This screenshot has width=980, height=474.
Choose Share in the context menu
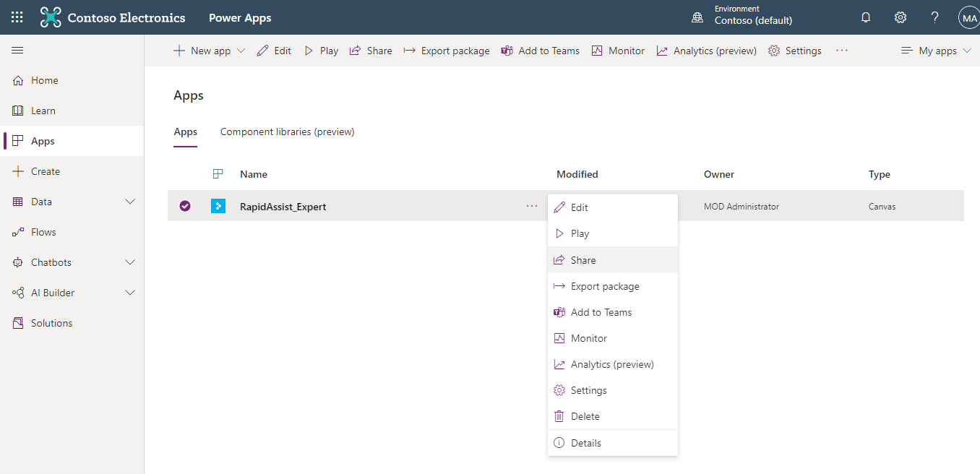tap(613, 260)
